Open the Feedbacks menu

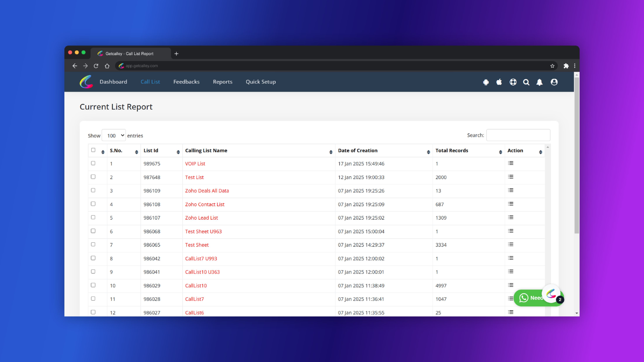tap(186, 82)
